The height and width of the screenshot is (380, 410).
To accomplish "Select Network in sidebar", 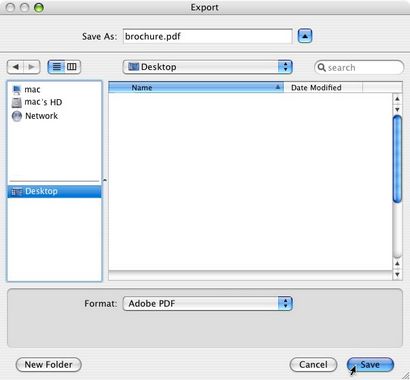I will 54,116.
